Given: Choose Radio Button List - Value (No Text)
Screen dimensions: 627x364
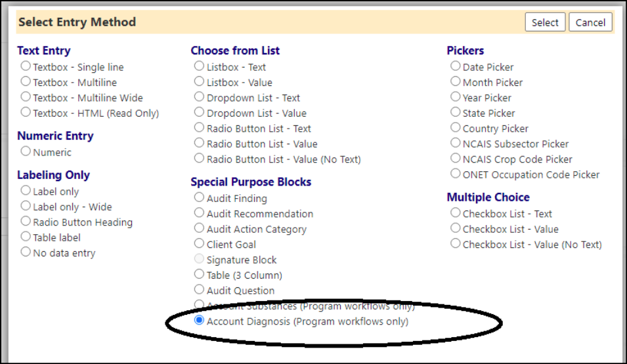Looking at the screenshot, I should (199, 158).
